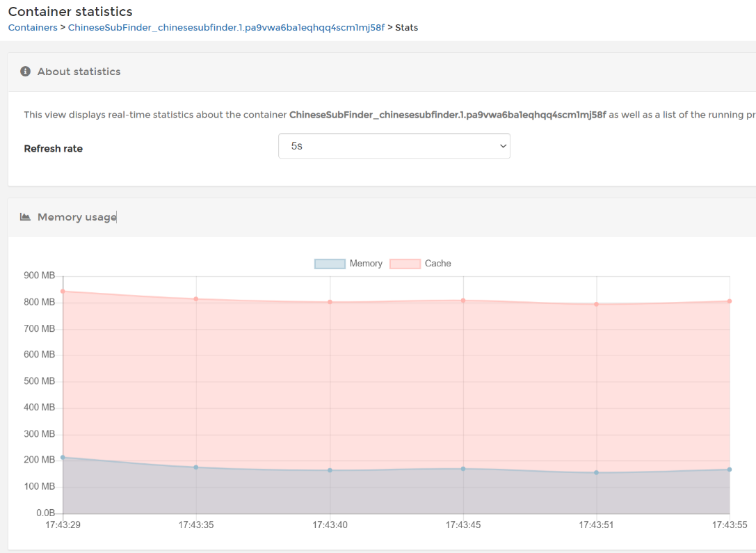Click the chart icon beside Memory usage
756x553 pixels.
click(25, 217)
